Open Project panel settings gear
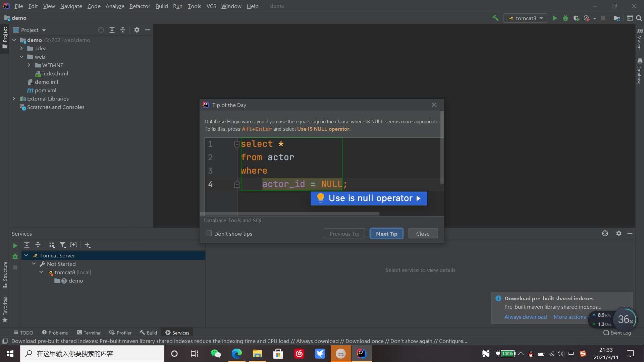 click(x=137, y=30)
